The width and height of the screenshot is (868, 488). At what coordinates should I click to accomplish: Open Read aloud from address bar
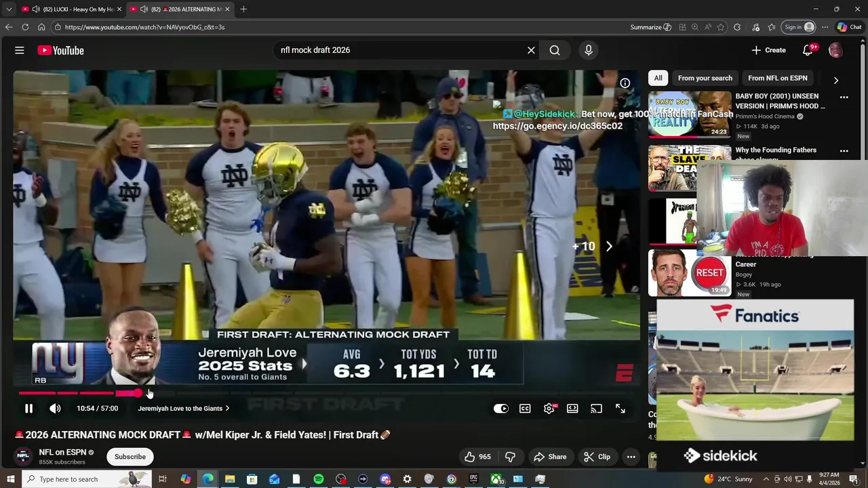click(707, 27)
